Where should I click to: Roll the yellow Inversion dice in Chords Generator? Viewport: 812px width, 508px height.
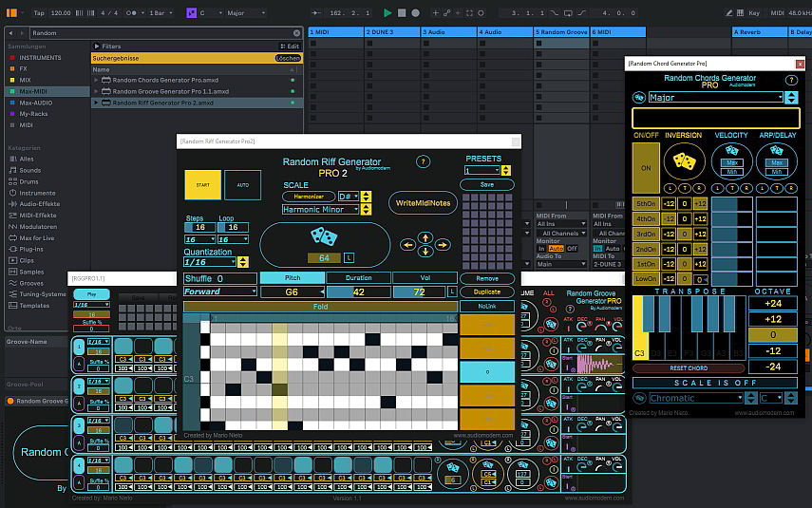click(684, 162)
